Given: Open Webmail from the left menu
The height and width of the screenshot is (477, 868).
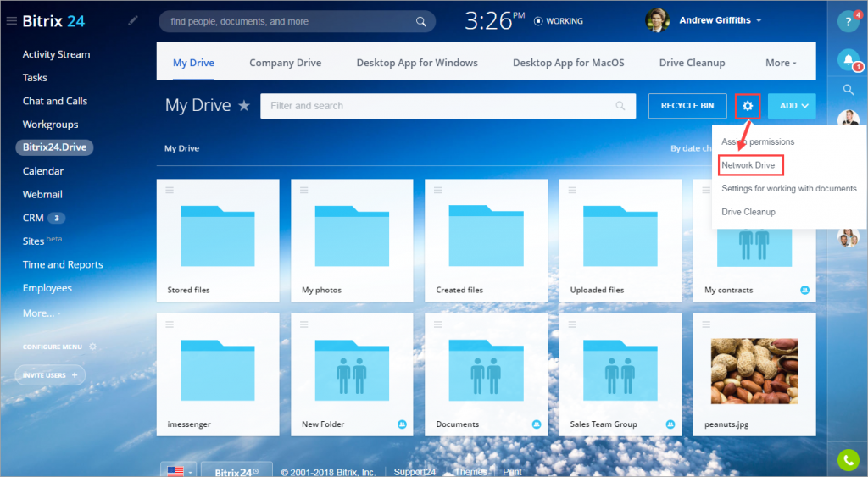Looking at the screenshot, I should [42, 194].
